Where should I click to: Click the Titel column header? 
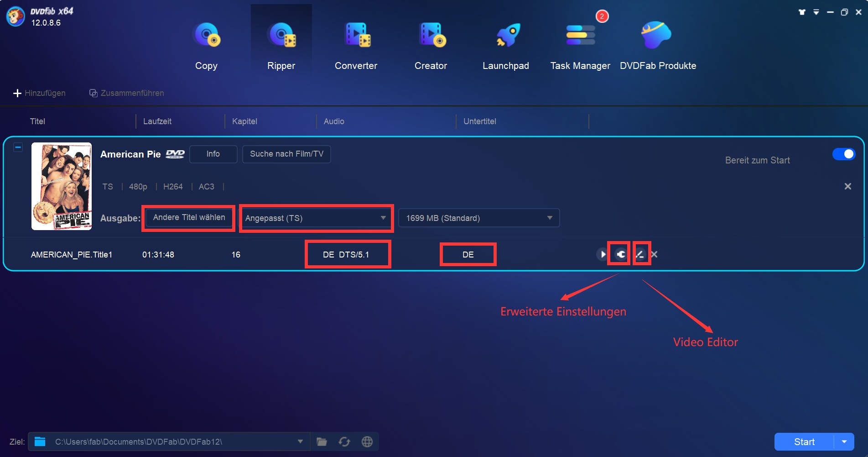pyautogui.click(x=37, y=121)
